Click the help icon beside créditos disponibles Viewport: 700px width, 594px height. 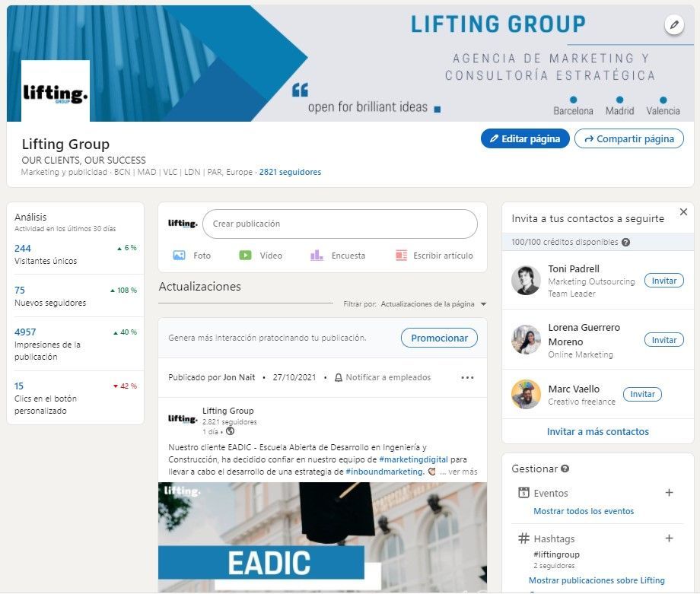click(626, 243)
